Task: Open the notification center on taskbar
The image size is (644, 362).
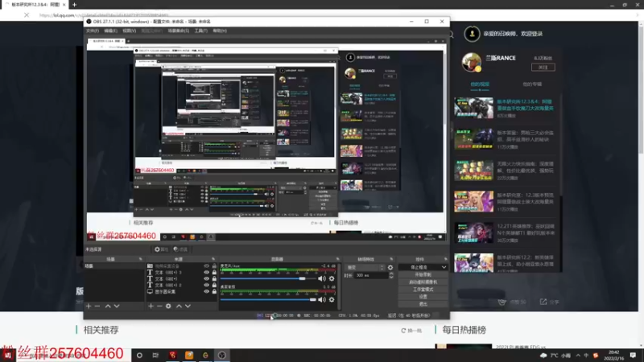Action: point(633,356)
